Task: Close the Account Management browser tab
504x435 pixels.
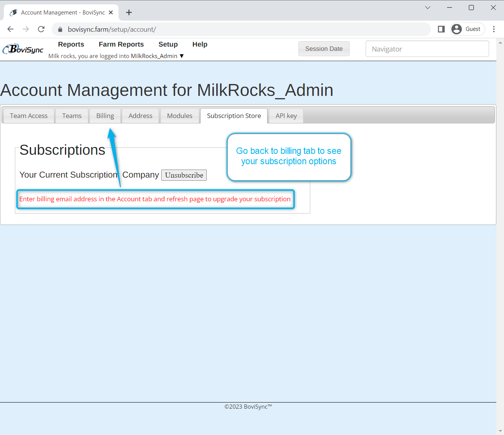Action: click(111, 13)
